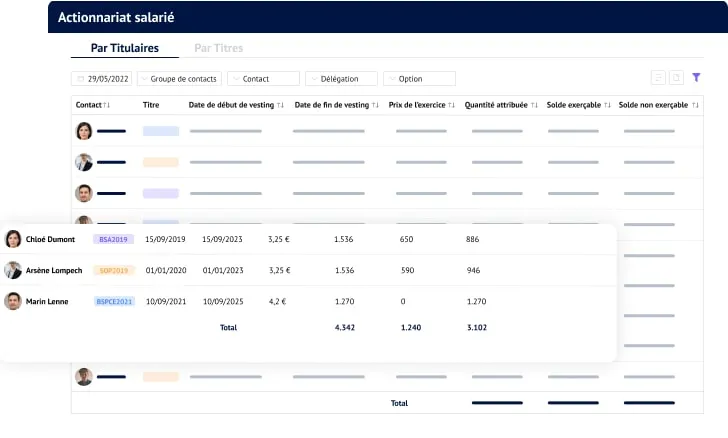Click Arsène Lompech's avatar photo

tap(13, 270)
